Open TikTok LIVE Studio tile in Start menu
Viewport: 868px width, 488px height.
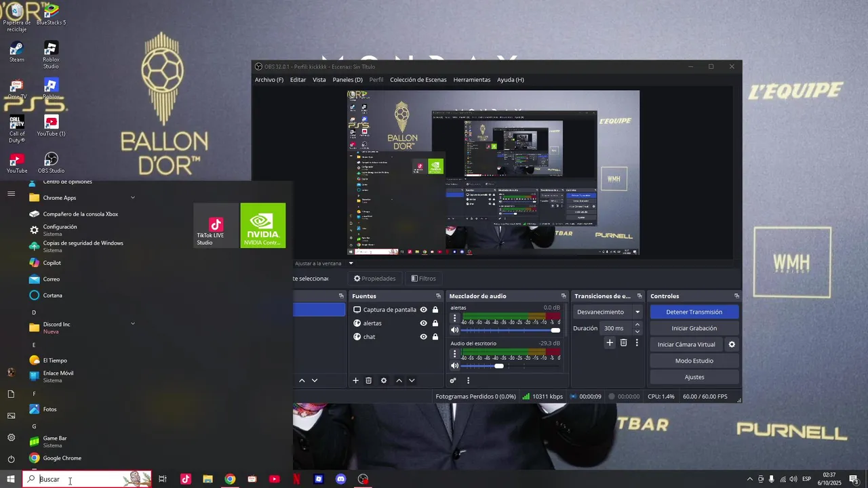tap(216, 226)
